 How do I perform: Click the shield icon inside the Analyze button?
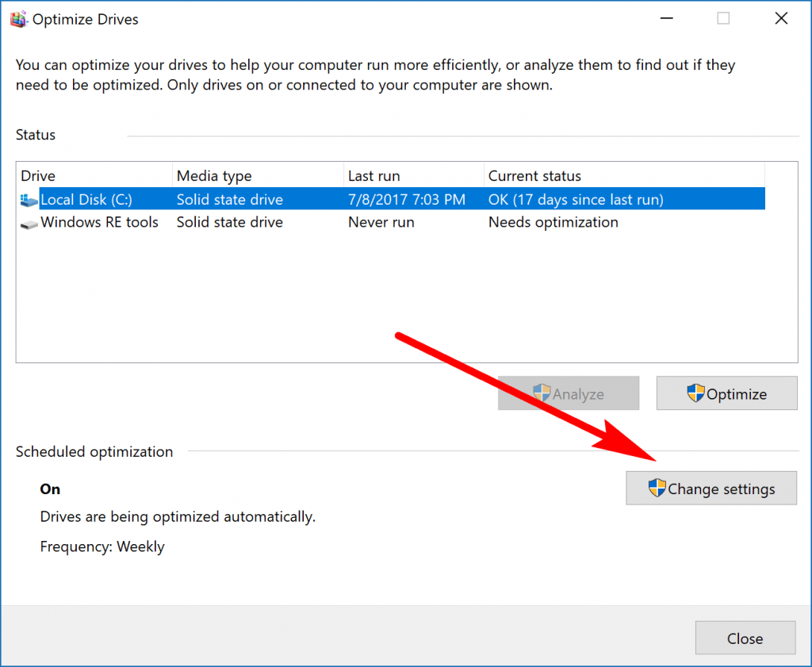click(x=542, y=393)
